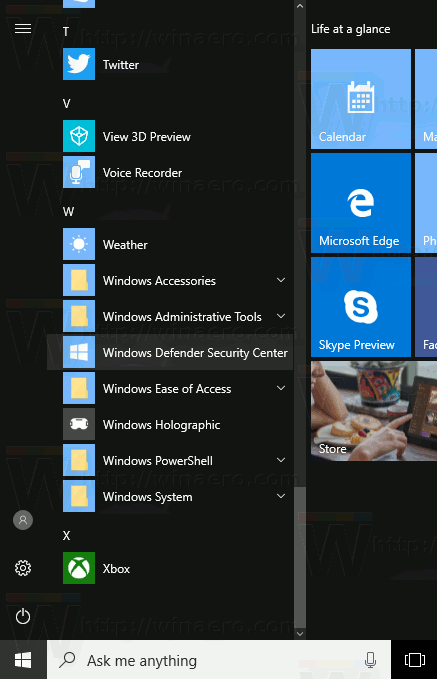
Task: Open Voice Recorder microphone icon
Action: click(79, 172)
